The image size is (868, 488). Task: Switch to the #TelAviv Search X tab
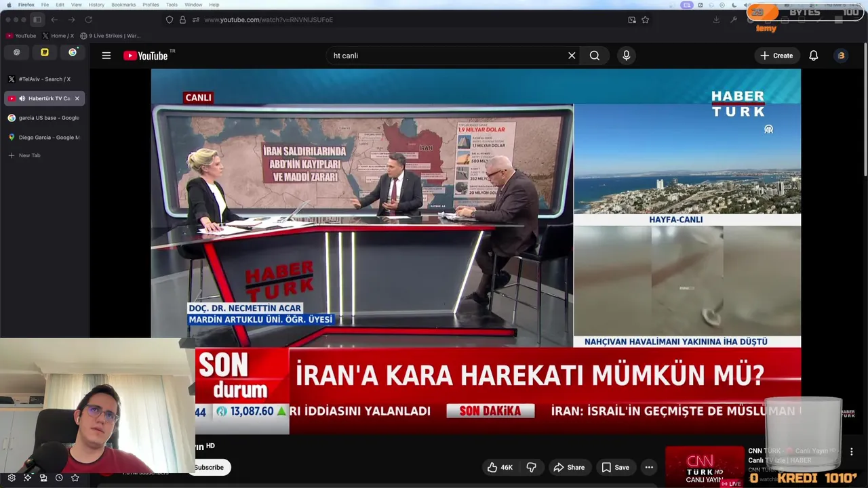tap(44, 79)
